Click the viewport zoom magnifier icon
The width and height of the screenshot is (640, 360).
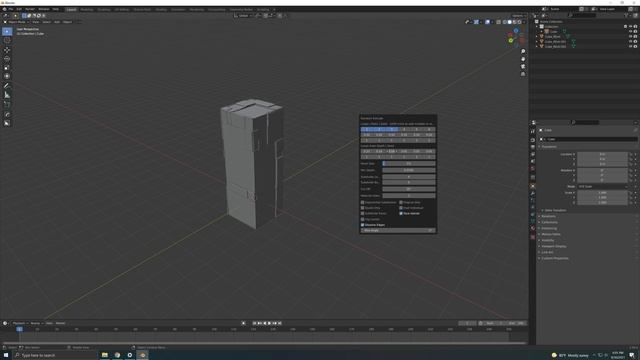point(523,52)
